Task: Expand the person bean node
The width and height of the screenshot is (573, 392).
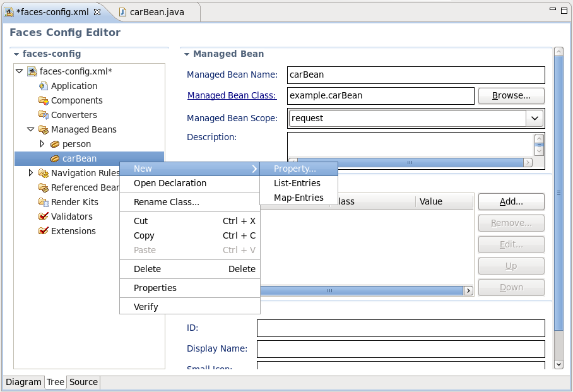Action: click(43, 144)
